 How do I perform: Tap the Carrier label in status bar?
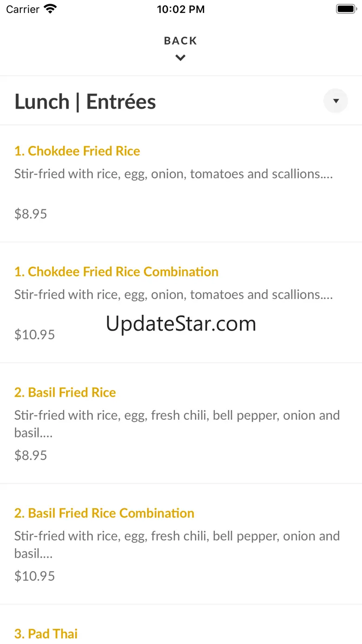pyautogui.click(x=22, y=9)
